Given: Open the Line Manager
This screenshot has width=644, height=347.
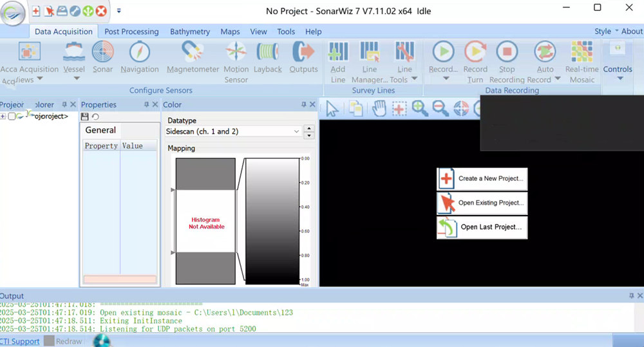Looking at the screenshot, I should (370, 63).
